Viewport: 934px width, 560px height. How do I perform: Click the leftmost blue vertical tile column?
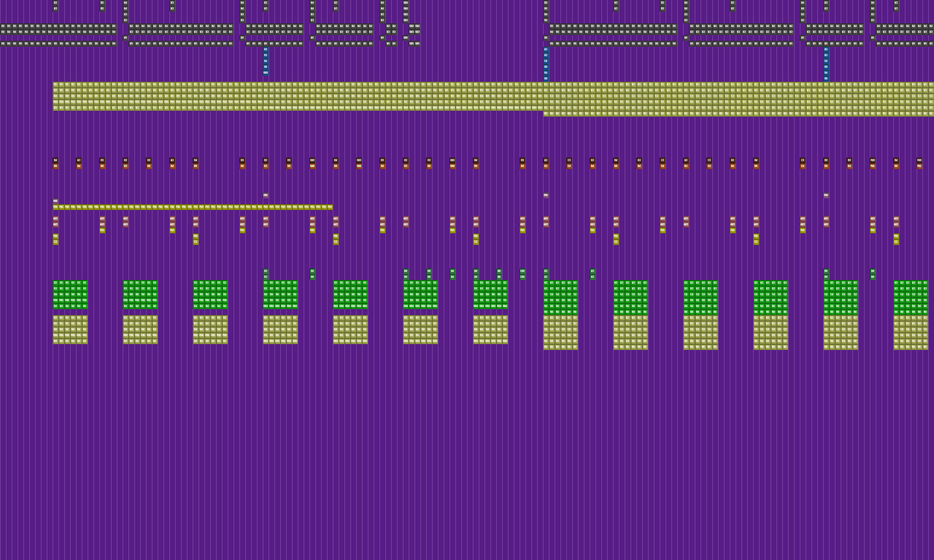pyautogui.click(x=266, y=61)
